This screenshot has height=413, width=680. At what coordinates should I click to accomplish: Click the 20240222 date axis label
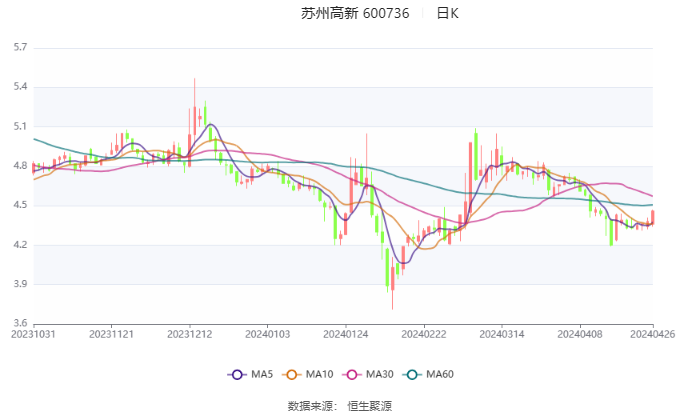coord(424,334)
